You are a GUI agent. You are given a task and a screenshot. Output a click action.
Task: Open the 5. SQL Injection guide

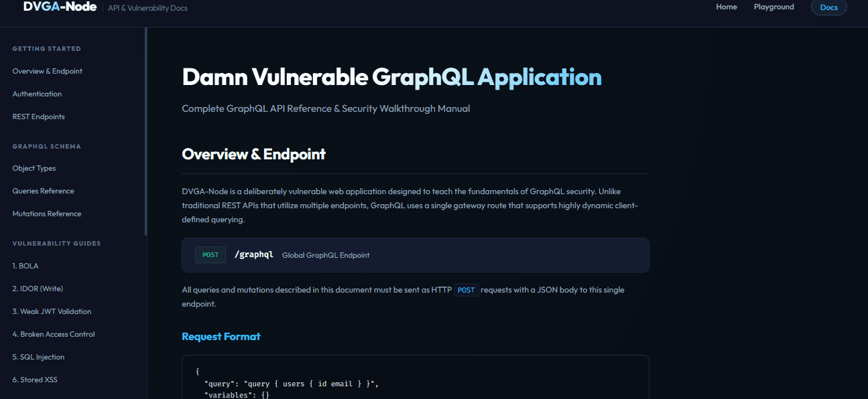point(38,357)
